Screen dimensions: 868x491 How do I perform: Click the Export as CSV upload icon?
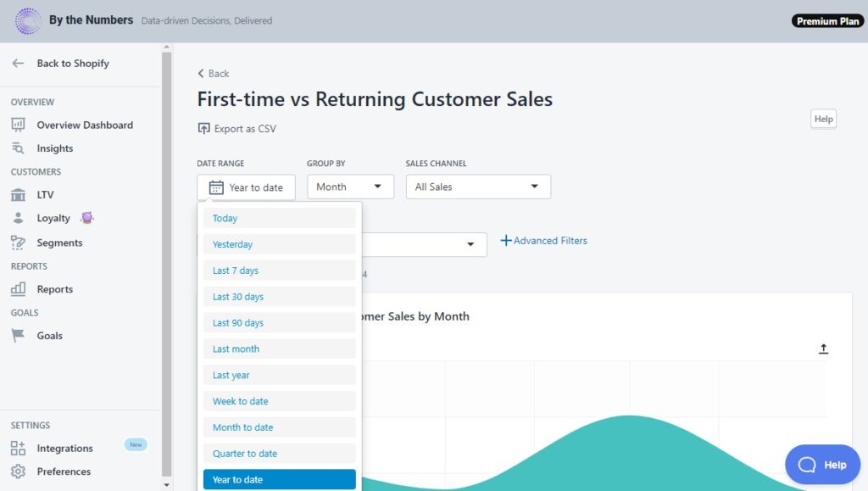pyautogui.click(x=203, y=128)
